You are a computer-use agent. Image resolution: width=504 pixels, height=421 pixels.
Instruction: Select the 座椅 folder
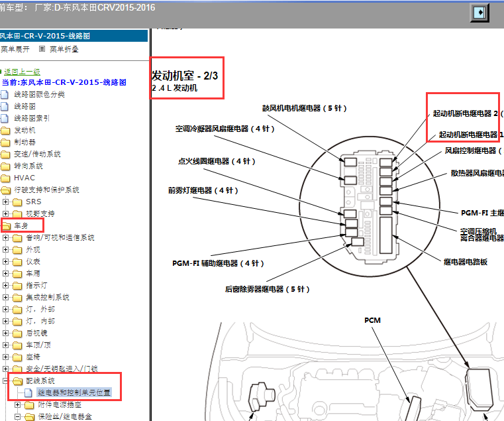point(33,356)
